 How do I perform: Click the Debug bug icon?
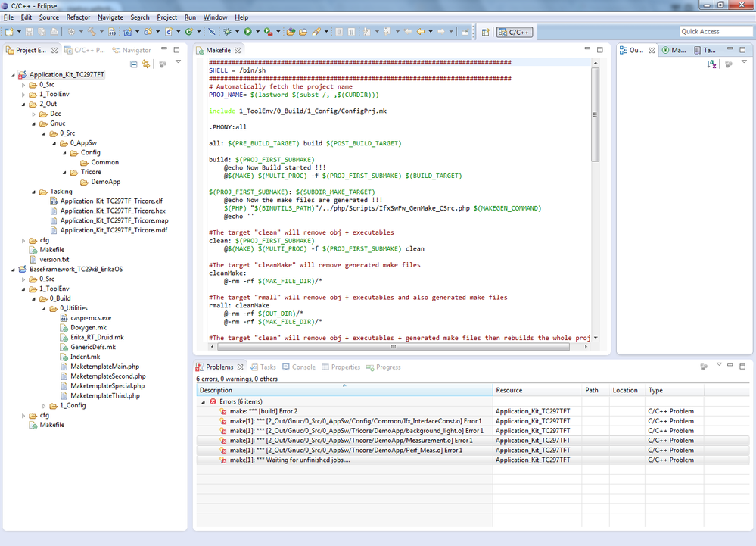[x=227, y=32]
